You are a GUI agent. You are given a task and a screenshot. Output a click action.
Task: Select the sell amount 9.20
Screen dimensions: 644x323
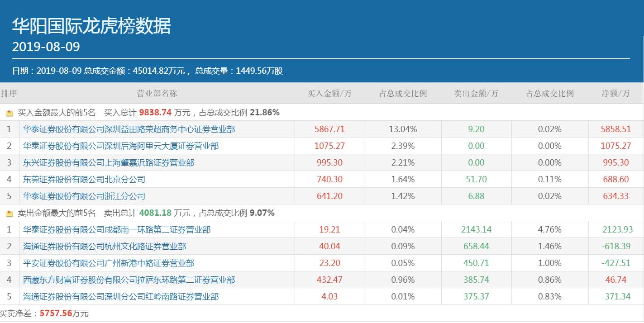coord(476,129)
